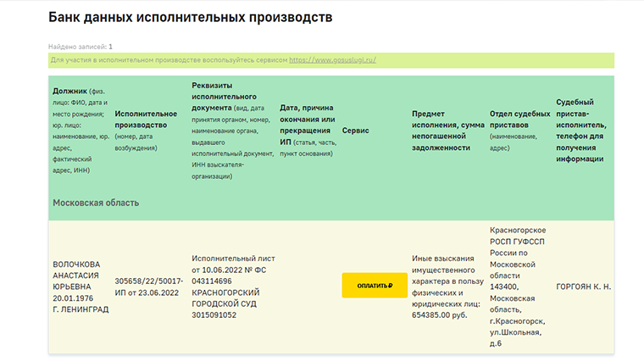
Task: Click the Реквизиты исполнительного документа header
Action: [232, 131]
